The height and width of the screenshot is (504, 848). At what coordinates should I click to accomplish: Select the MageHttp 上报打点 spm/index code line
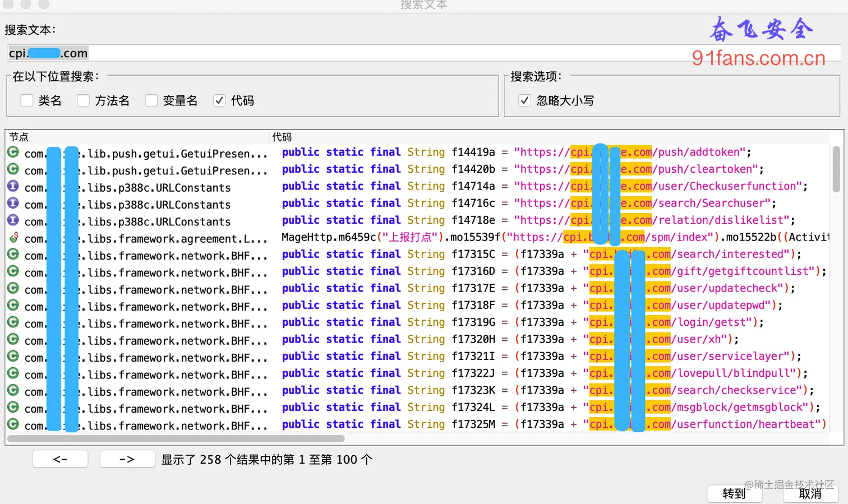click(x=555, y=237)
